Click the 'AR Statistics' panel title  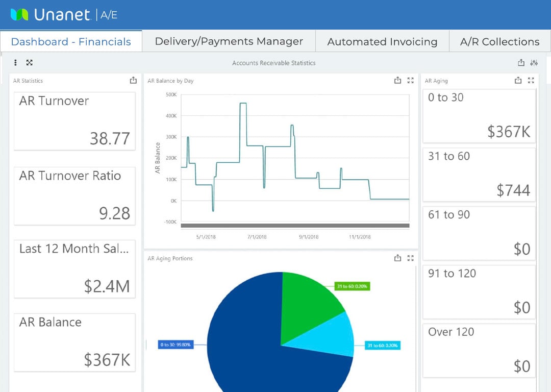tap(28, 81)
